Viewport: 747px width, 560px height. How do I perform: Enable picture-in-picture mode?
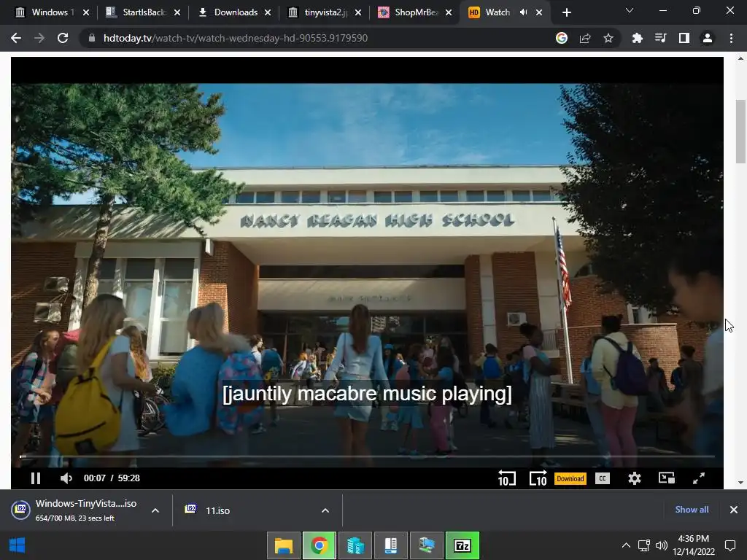pos(667,478)
